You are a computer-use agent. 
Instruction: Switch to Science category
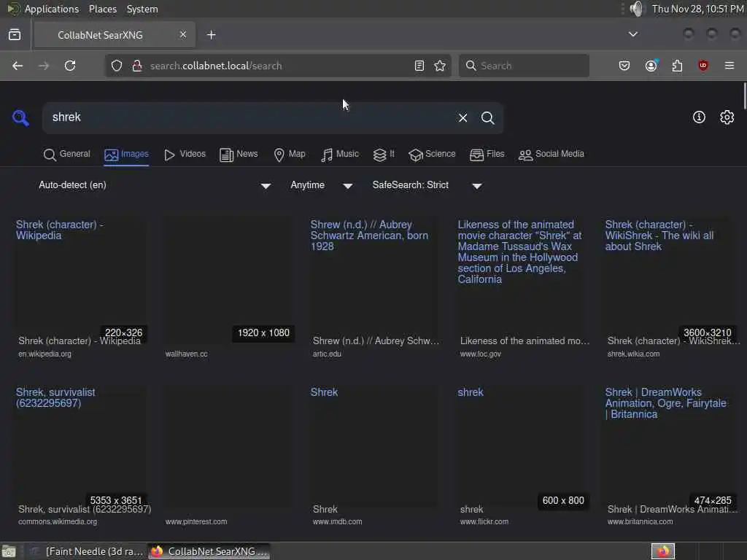pyautogui.click(x=432, y=155)
